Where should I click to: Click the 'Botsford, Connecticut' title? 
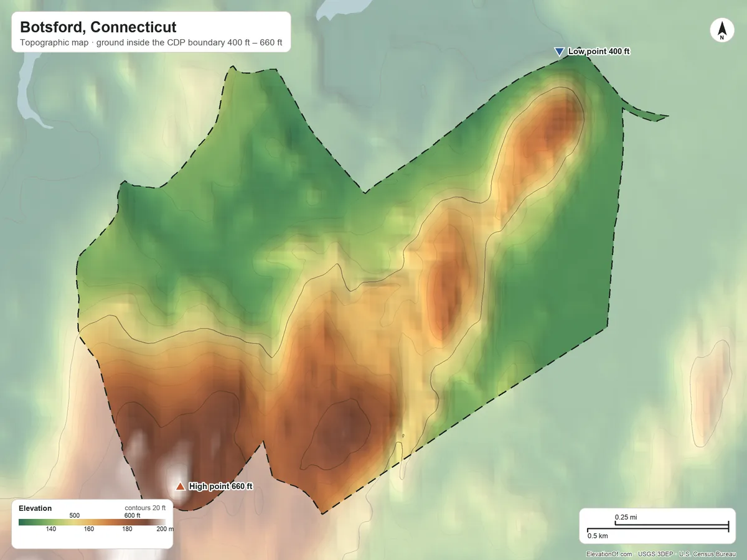98,27
